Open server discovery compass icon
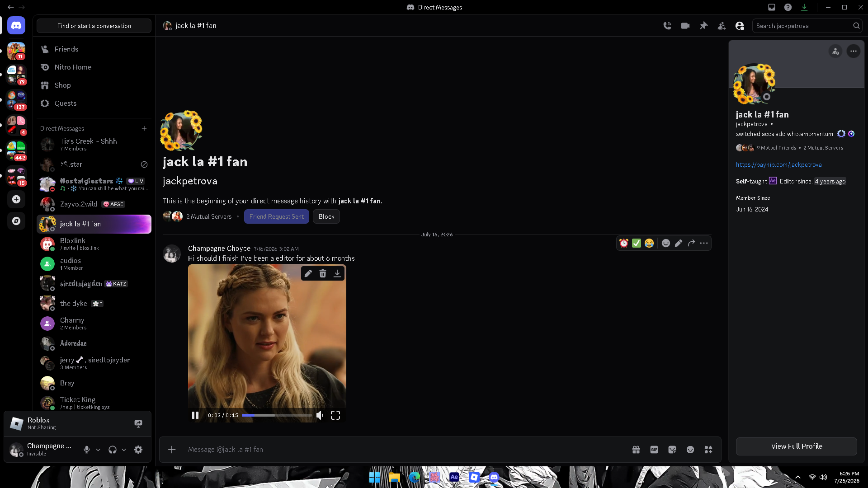This screenshot has width=868, height=488. [x=16, y=221]
